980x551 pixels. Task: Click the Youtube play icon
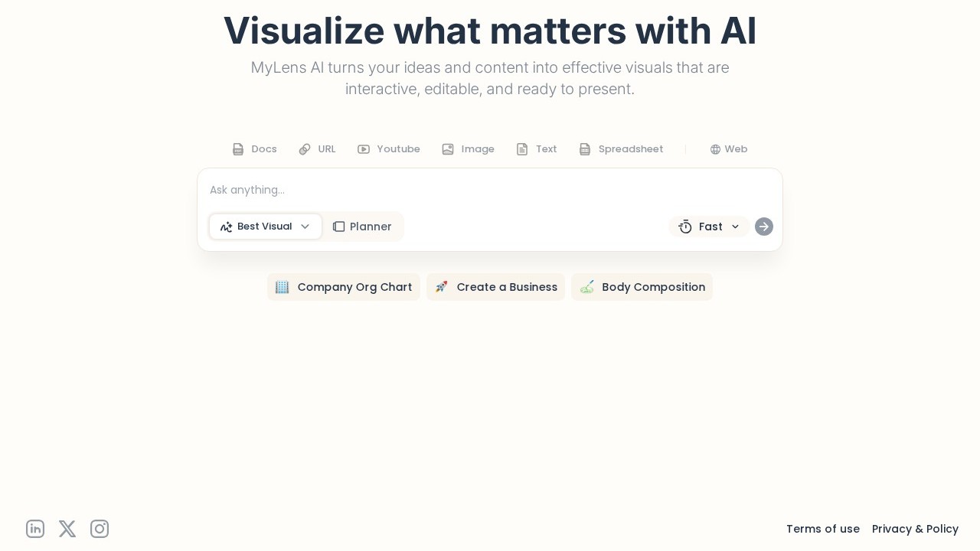point(364,149)
